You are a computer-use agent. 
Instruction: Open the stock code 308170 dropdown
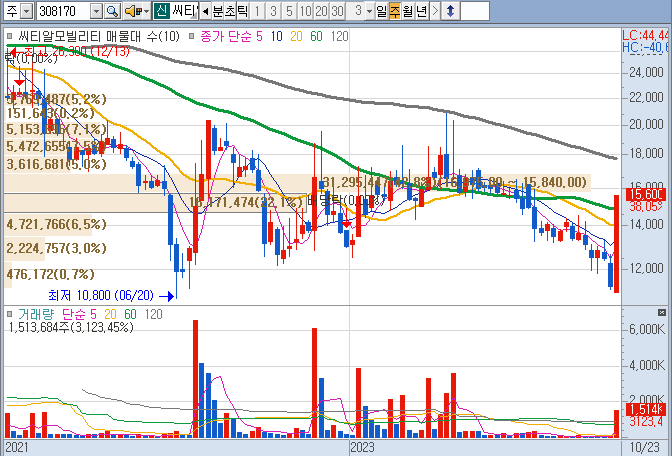[x=96, y=11]
